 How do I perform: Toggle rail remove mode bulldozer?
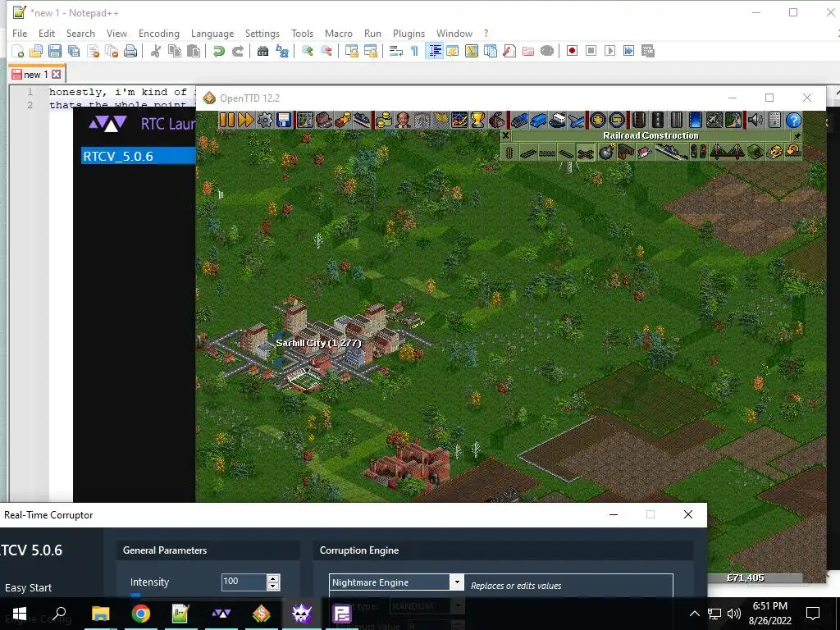pyautogui.click(x=774, y=153)
